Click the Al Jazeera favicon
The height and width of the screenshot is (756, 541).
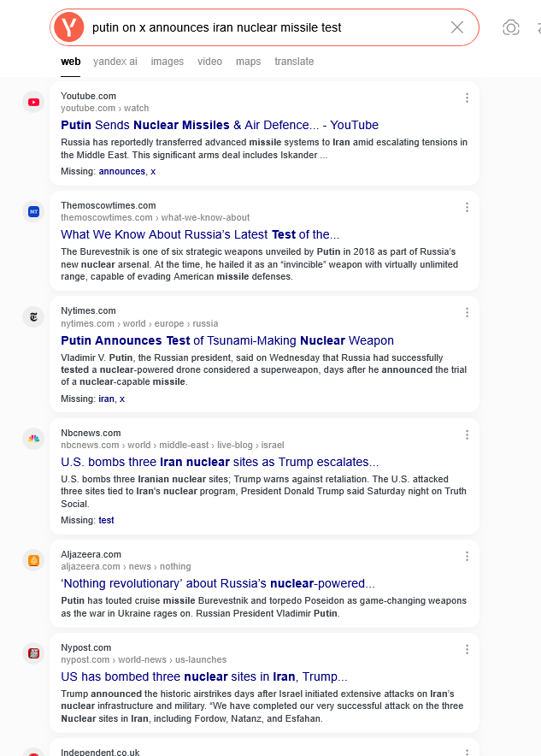point(33,560)
